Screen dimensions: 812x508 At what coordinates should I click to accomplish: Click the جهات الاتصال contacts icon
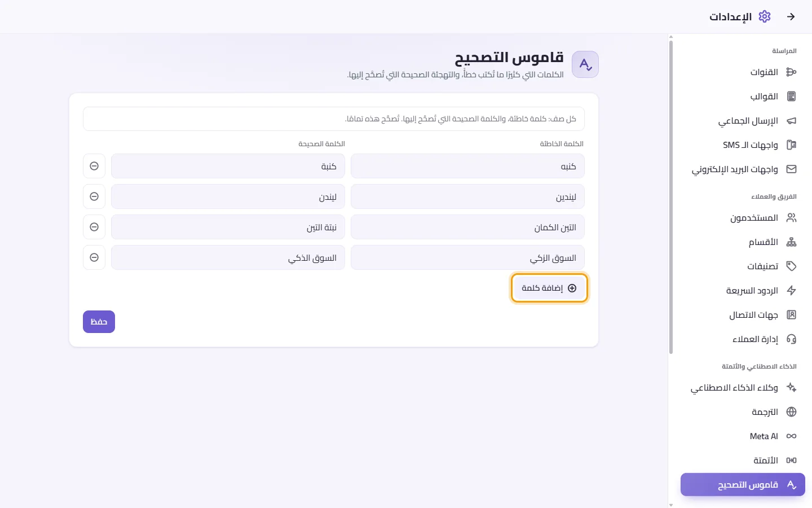tap(791, 315)
